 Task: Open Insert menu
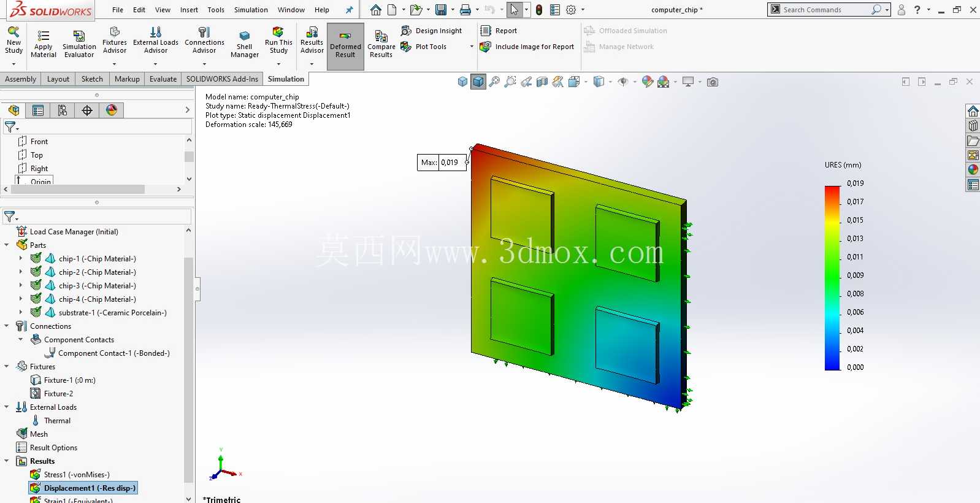pyautogui.click(x=189, y=10)
